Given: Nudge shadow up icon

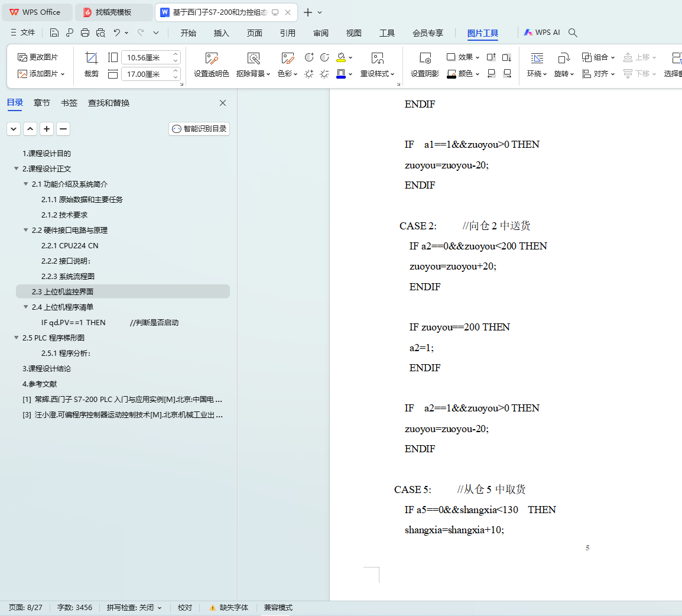Looking at the screenshot, I should tap(491, 57).
